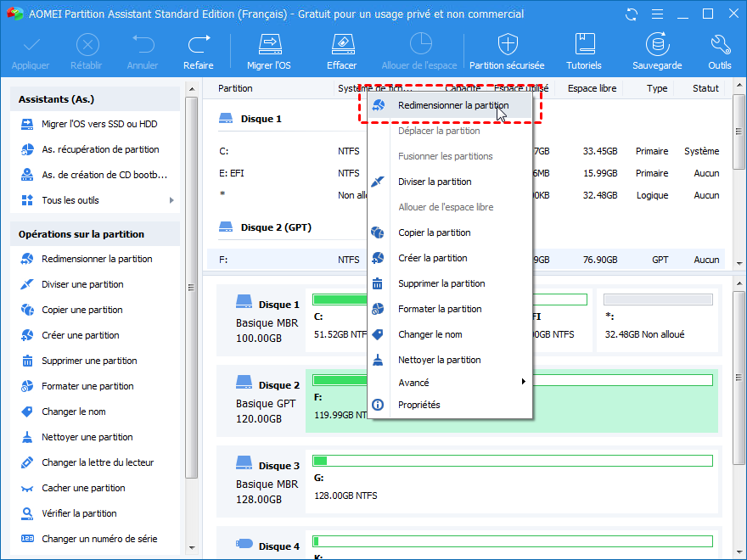Choose Formater la partition in context menu
This screenshot has width=747, height=560.
(439, 309)
